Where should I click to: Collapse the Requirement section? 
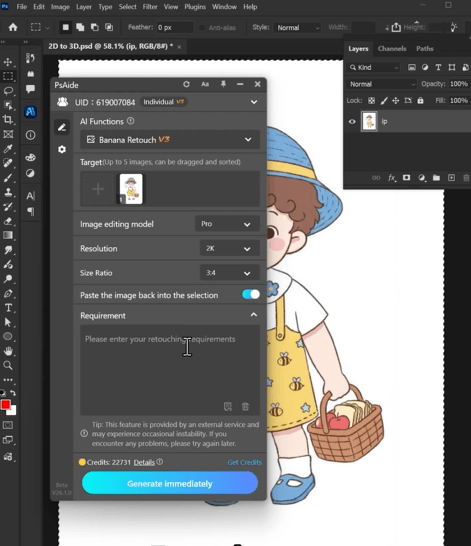[254, 315]
